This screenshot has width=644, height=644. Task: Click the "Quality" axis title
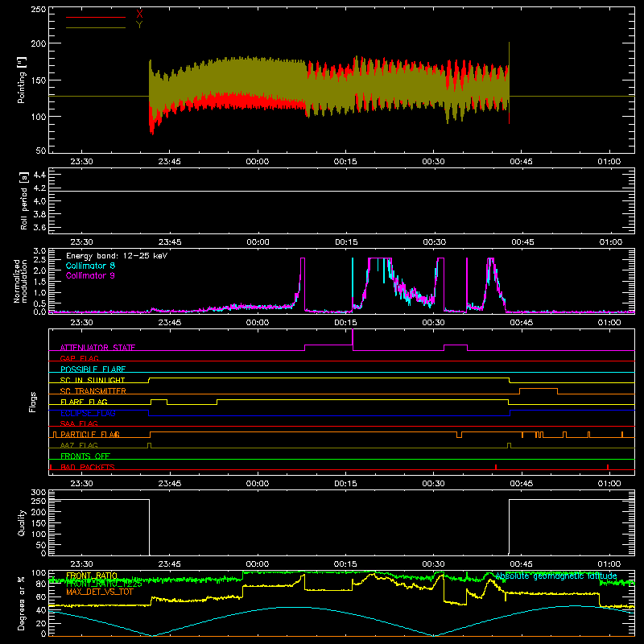22,522
